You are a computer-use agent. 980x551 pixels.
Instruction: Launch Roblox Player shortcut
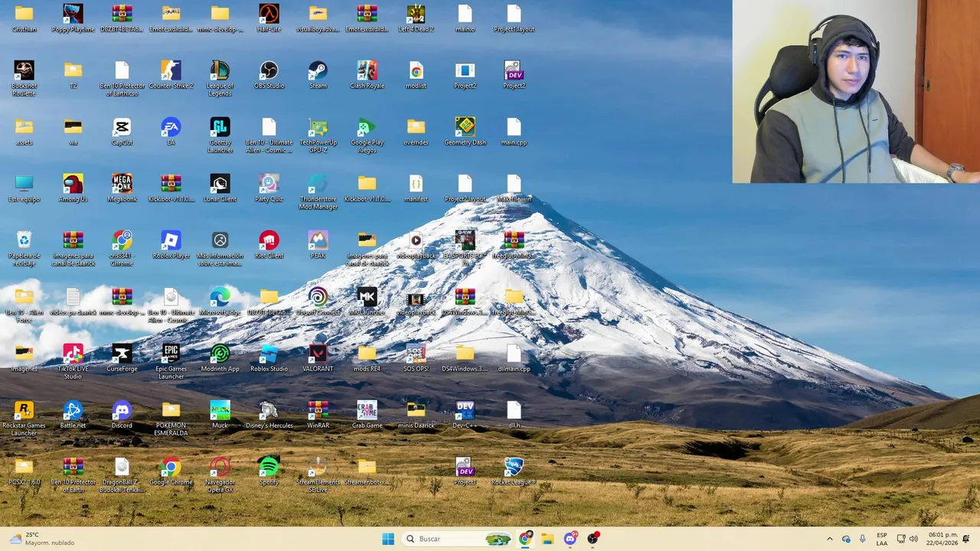tap(171, 245)
